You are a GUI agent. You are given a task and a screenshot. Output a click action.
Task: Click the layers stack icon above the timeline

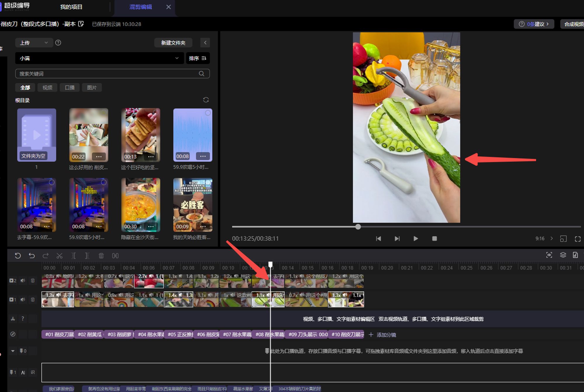tap(563, 255)
